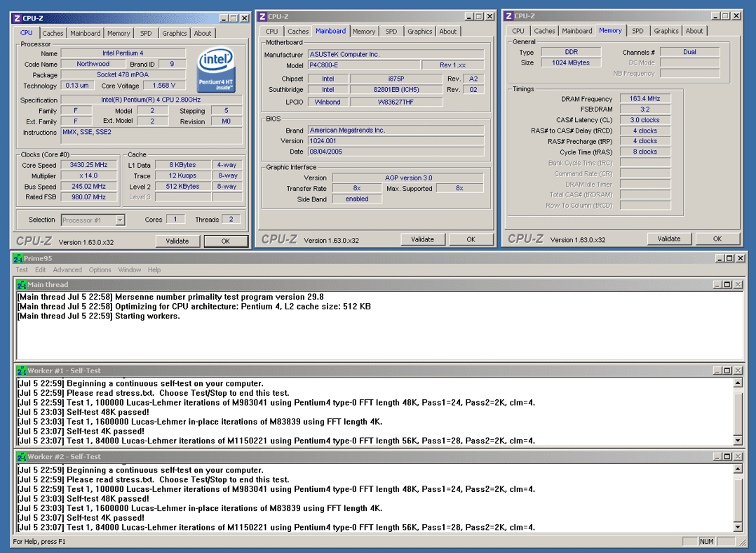Open Graphics tab in first CPU-Z window
Image resolution: width=756 pixels, height=553 pixels.
click(x=174, y=33)
